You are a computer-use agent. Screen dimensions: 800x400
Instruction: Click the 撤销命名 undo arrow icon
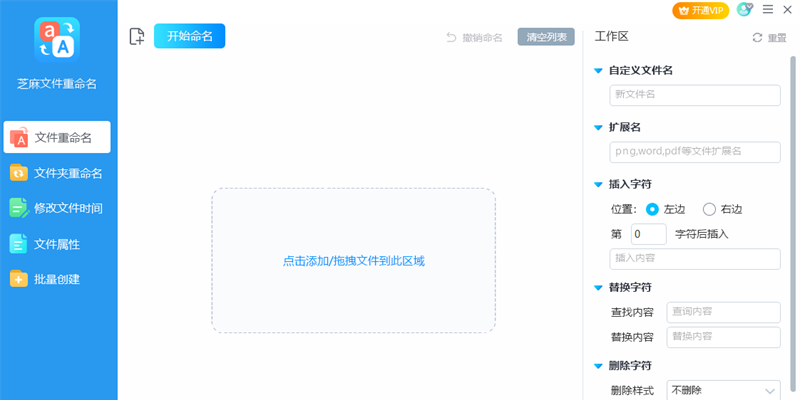[451, 37]
